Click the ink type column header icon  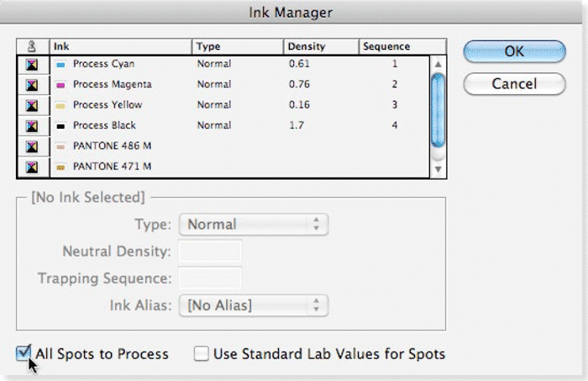(x=32, y=46)
